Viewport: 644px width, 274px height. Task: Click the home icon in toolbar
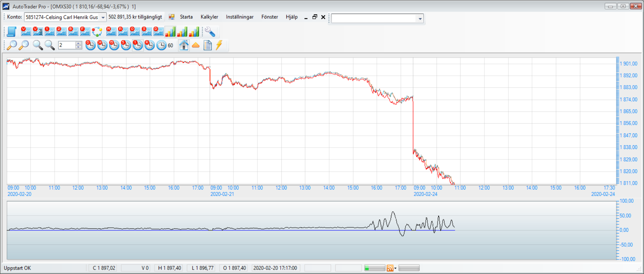tap(184, 45)
